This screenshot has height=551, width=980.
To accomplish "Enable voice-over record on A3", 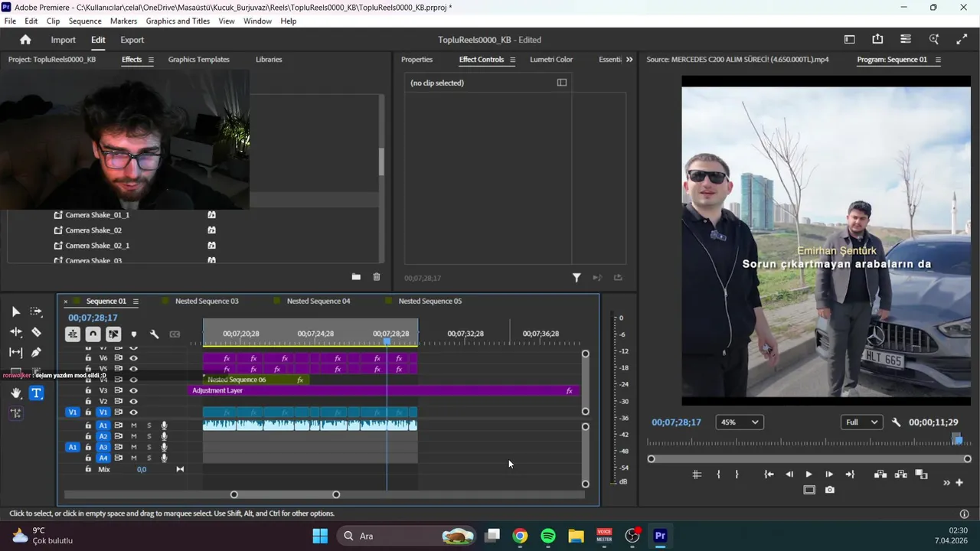I will pyautogui.click(x=164, y=447).
